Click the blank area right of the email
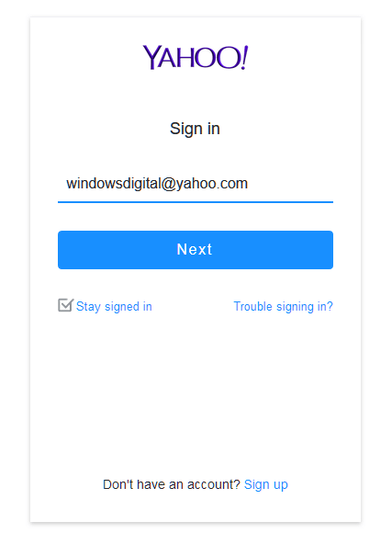 point(292,184)
